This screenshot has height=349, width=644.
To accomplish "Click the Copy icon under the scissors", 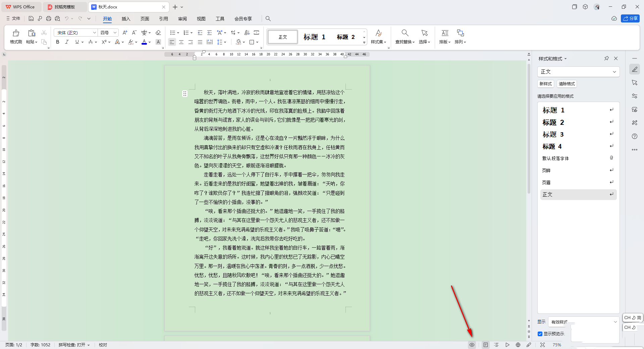I will click(x=44, y=42).
